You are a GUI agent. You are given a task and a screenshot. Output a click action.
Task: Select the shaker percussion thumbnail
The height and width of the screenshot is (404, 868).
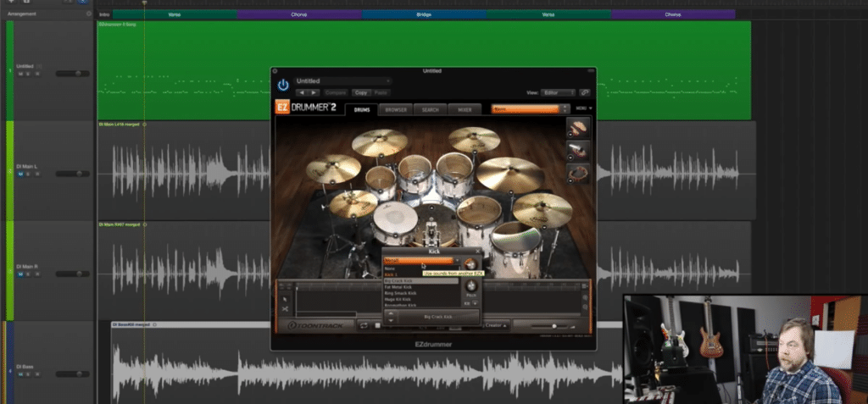(578, 151)
